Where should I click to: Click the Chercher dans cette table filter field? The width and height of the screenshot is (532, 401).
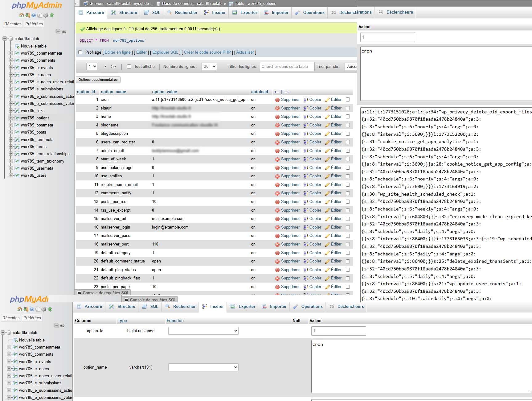point(287,66)
